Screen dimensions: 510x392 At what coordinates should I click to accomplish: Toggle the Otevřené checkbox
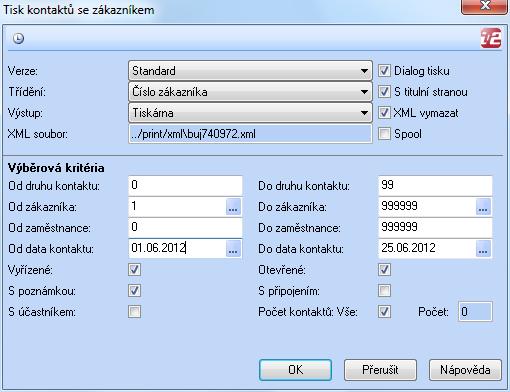click(x=384, y=270)
